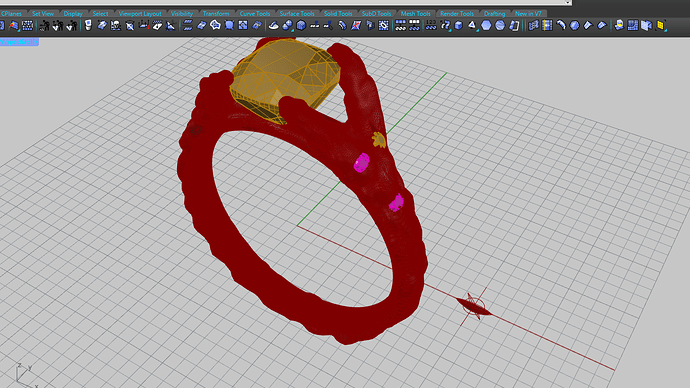Screen dimensions: 690x388
Task: Open the SubD Tools tab
Action: click(376, 14)
